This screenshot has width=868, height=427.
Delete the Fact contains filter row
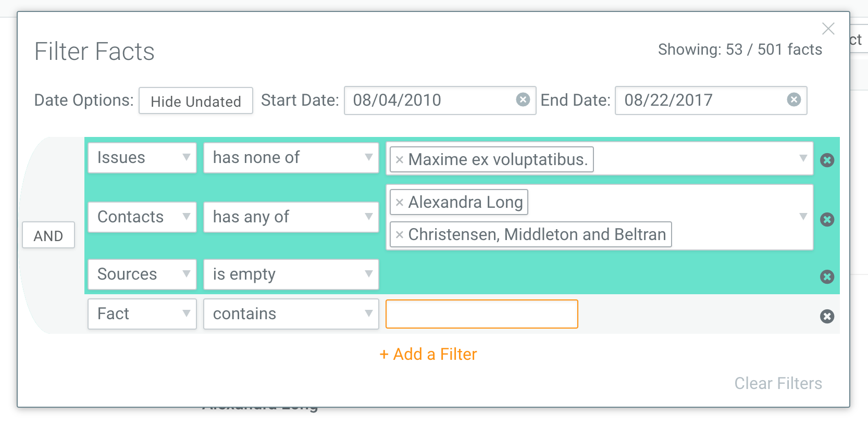click(x=827, y=316)
